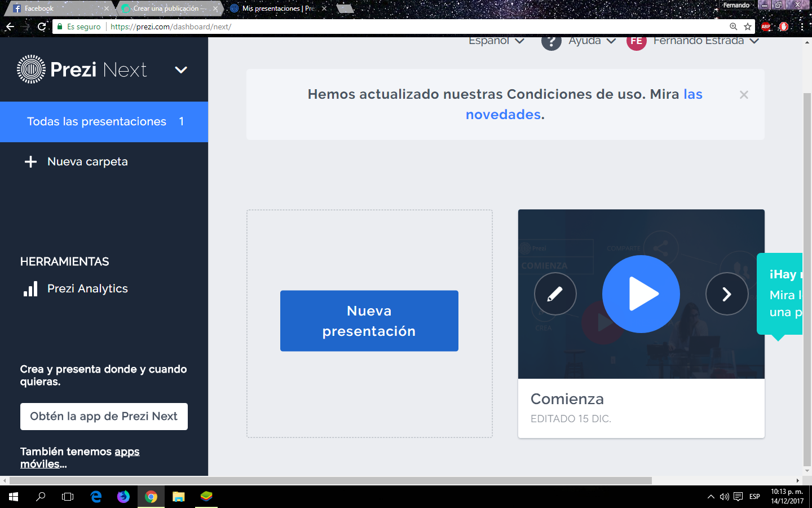Open the Windows Start menu

coord(14,497)
